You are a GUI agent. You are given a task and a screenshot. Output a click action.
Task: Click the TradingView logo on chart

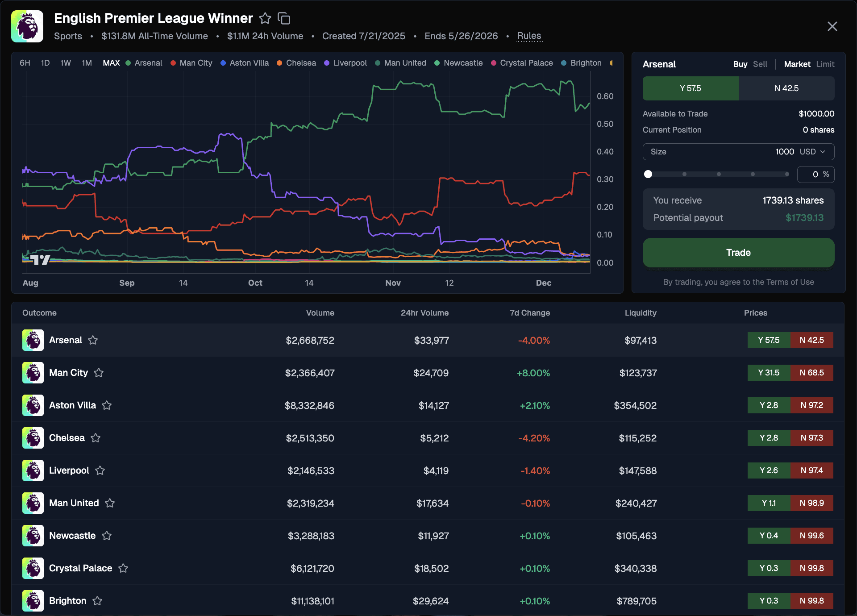(x=40, y=259)
